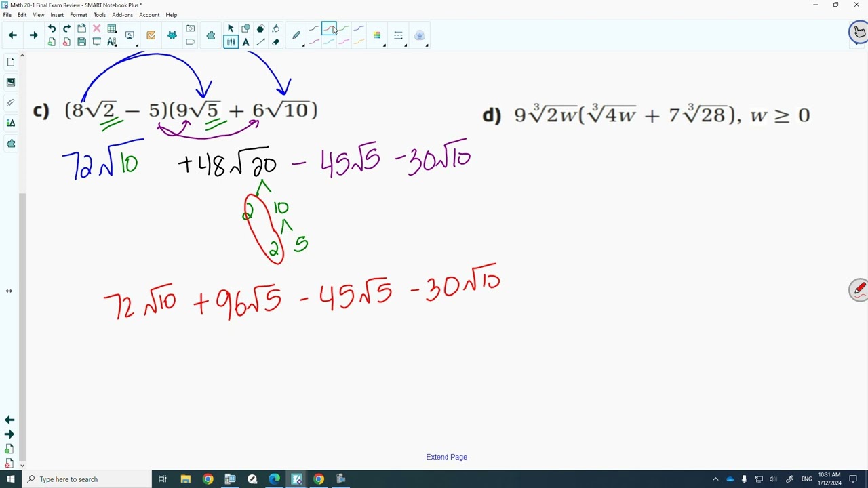This screenshot has width=868, height=488.
Task: Click the vertical page scrollbar
Action: click(22, 325)
